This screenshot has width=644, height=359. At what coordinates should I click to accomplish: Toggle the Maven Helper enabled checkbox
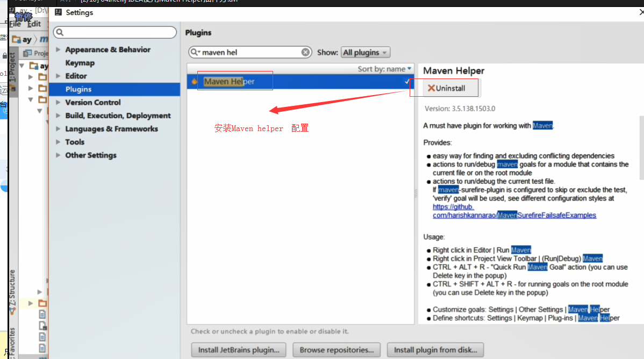pyautogui.click(x=407, y=81)
